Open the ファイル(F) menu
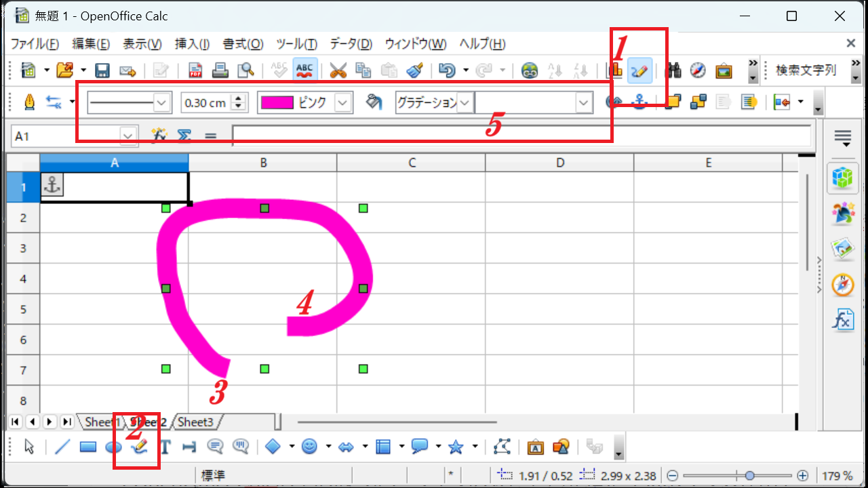The image size is (868, 488). pos(35,44)
